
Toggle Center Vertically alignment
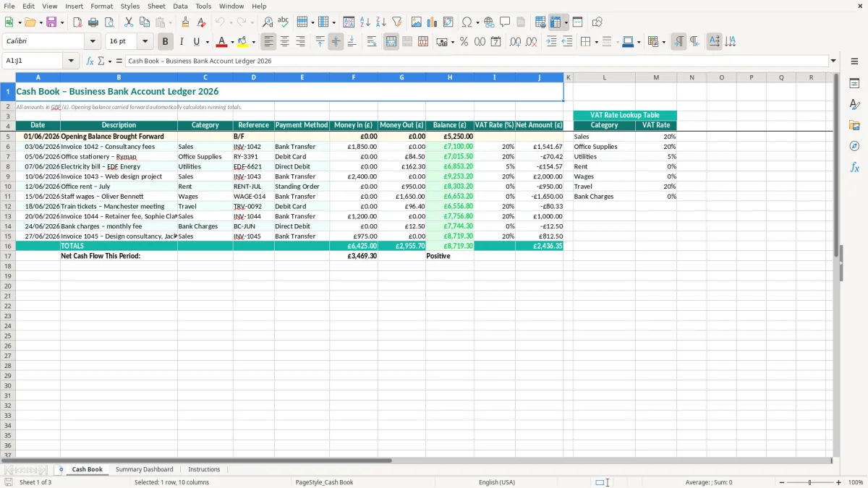pos(336,42)
